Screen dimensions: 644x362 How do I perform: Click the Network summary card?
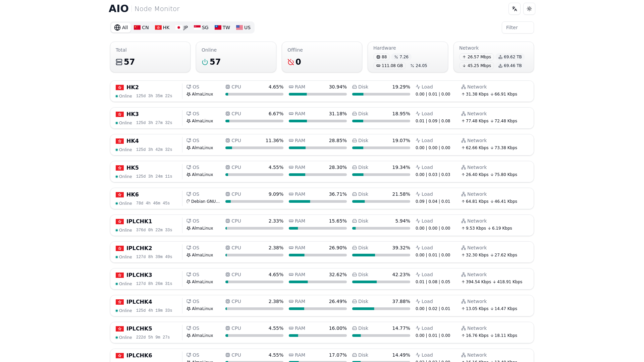click(494, 57)
